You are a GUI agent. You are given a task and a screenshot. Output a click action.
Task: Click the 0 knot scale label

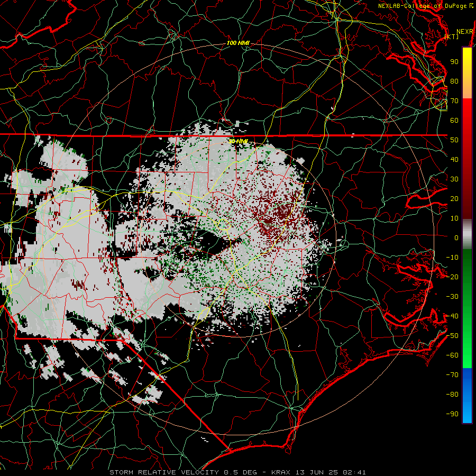[456, 238]
